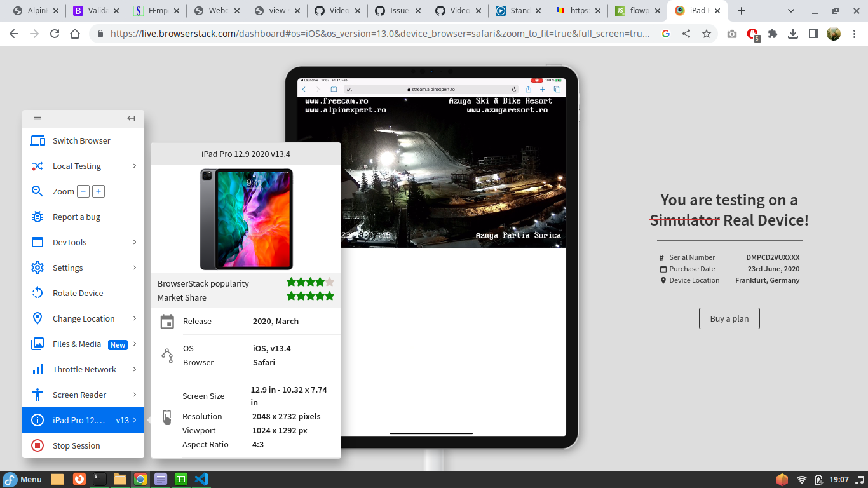Screen dimensions: 868x488
Task: Switch to the Issue GitHub tab
Action: click(398, 11)
